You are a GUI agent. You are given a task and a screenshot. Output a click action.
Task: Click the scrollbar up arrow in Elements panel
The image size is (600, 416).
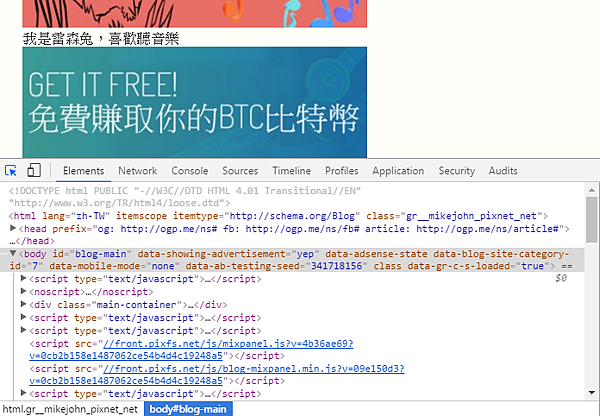click(592, 190)
